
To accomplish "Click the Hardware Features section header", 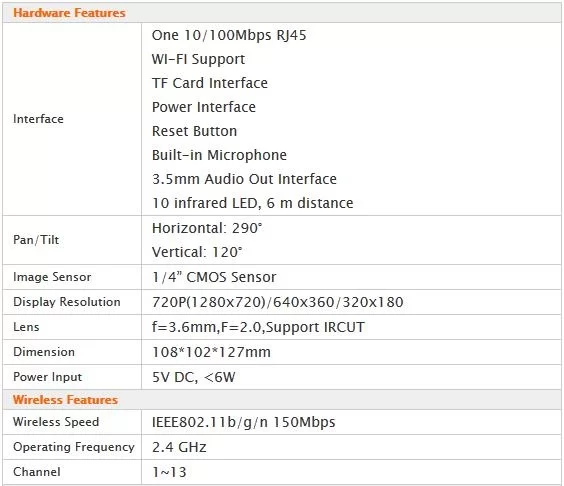I will [x=69, y=13].
